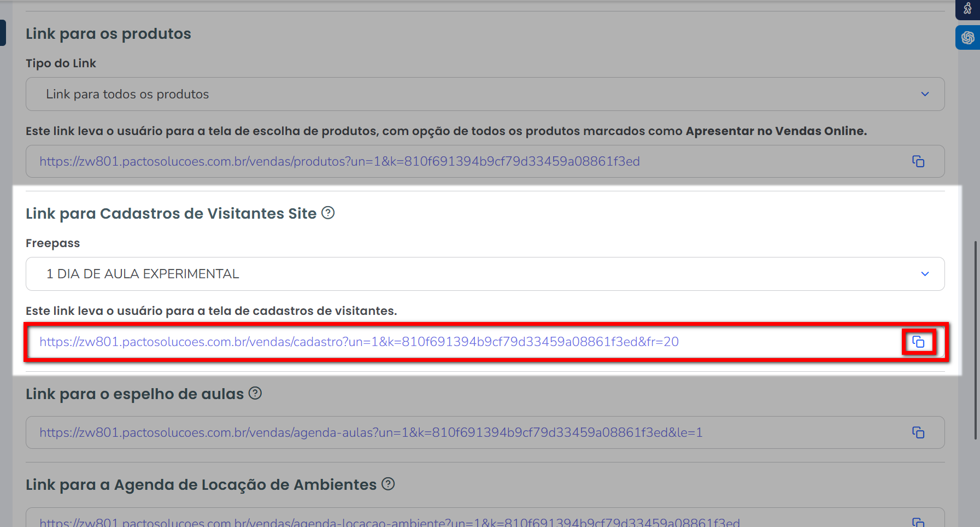Open the Tipo do Link dropdown

coord(484,94)
